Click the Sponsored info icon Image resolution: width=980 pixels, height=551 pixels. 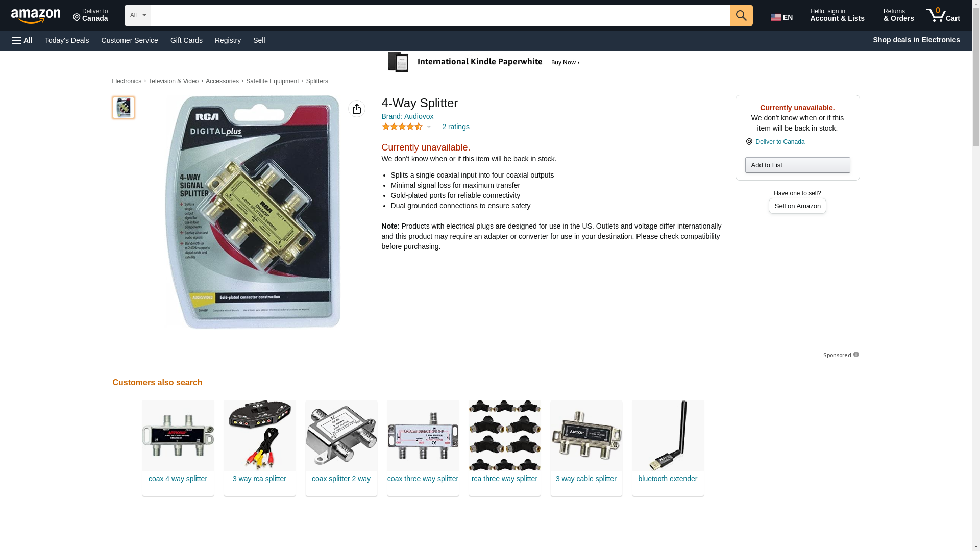[856, 355]
